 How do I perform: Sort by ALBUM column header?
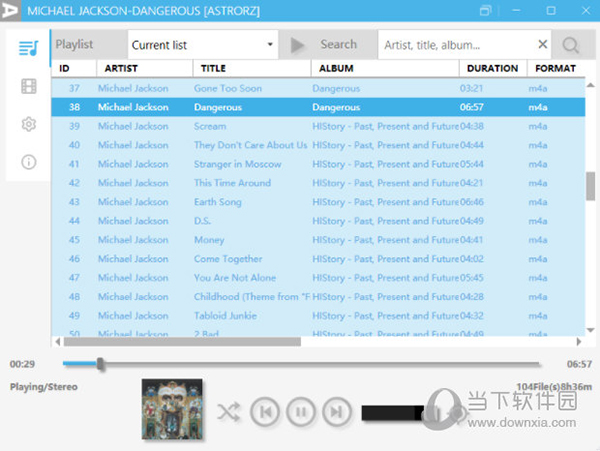coord(336,68)
